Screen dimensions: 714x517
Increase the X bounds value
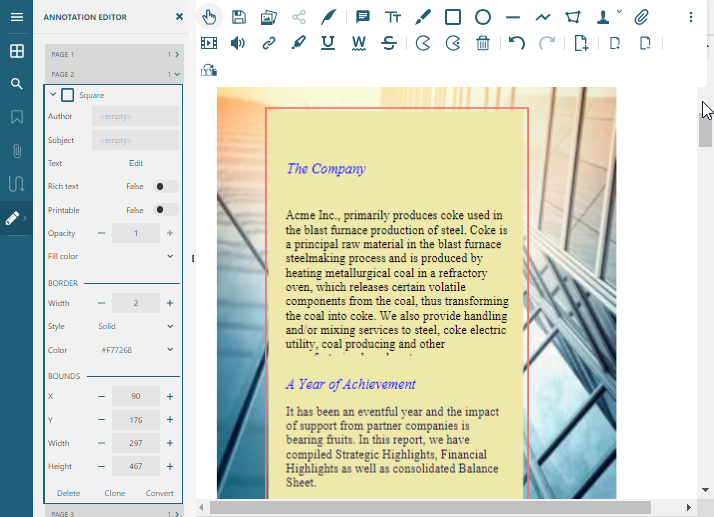coord(170,396)
